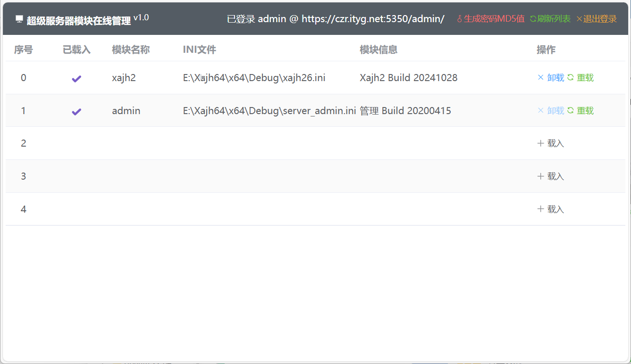This screenshot has width=631, height=364.
Task: Select the xajh26.ini file path cell
Action: tap(254, 78)
